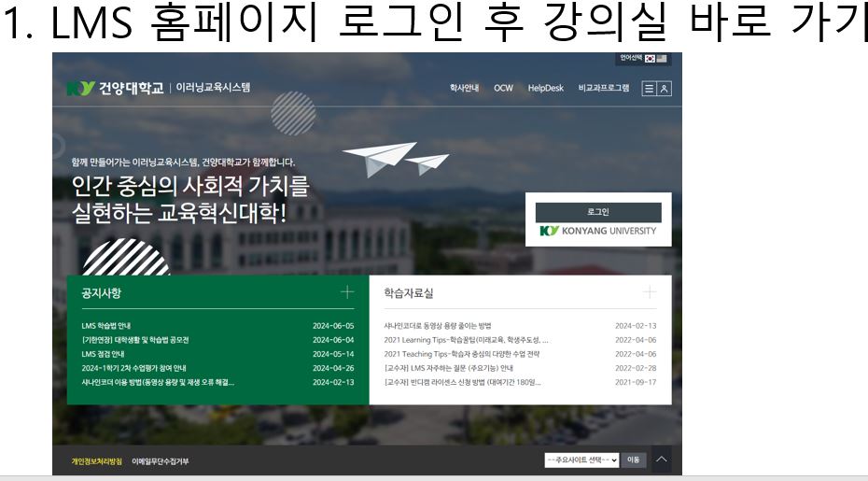Click the user profile icon in header

point(664,89)
